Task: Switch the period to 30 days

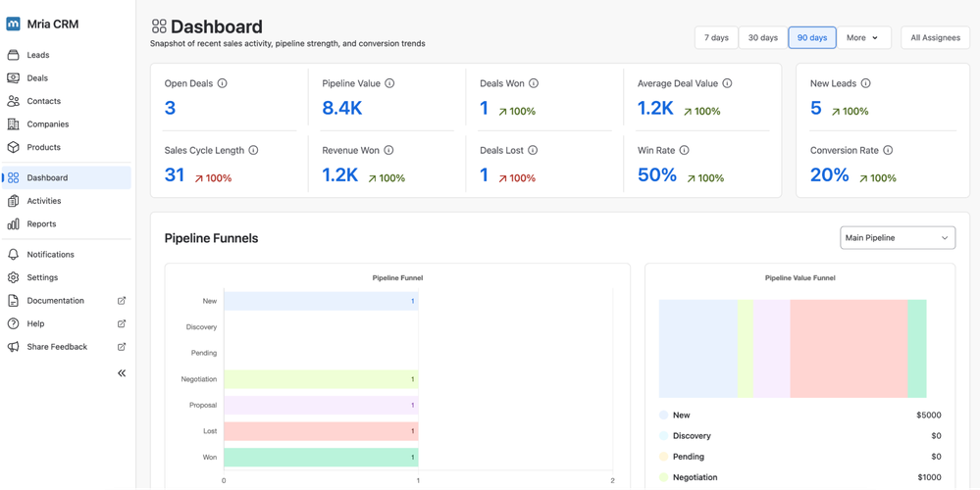Action: [763, 37]
